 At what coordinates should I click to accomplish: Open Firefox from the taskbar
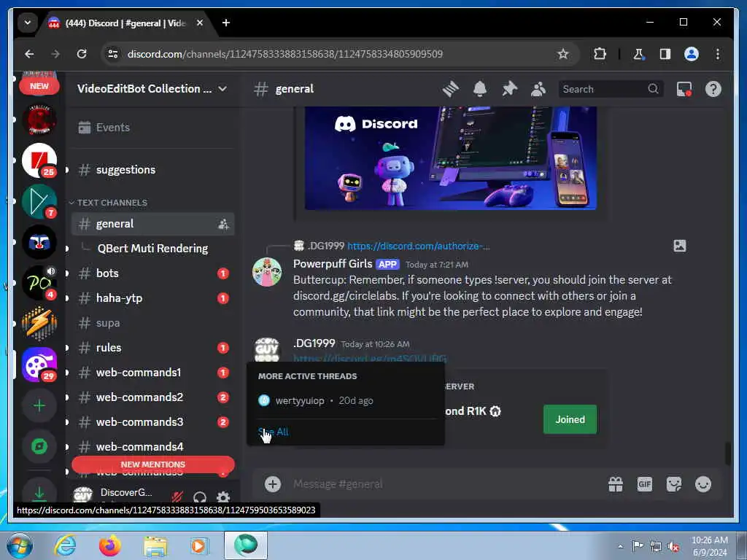tap(109, 545)
